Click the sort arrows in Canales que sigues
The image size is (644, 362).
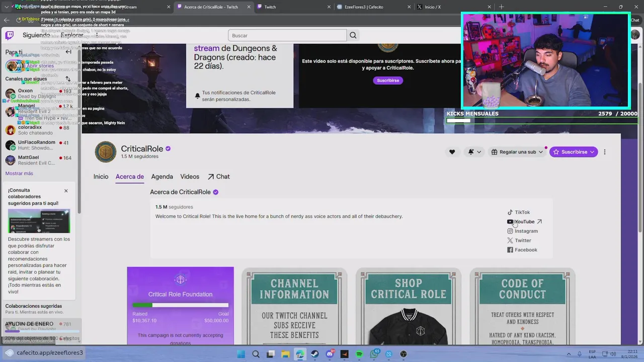(68, 79)
